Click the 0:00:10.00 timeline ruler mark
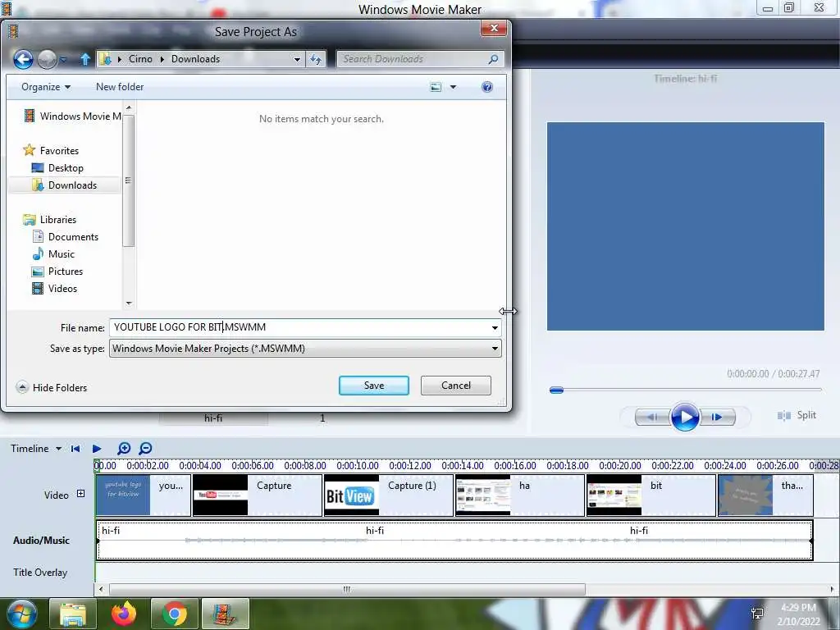 pos(358,466)
